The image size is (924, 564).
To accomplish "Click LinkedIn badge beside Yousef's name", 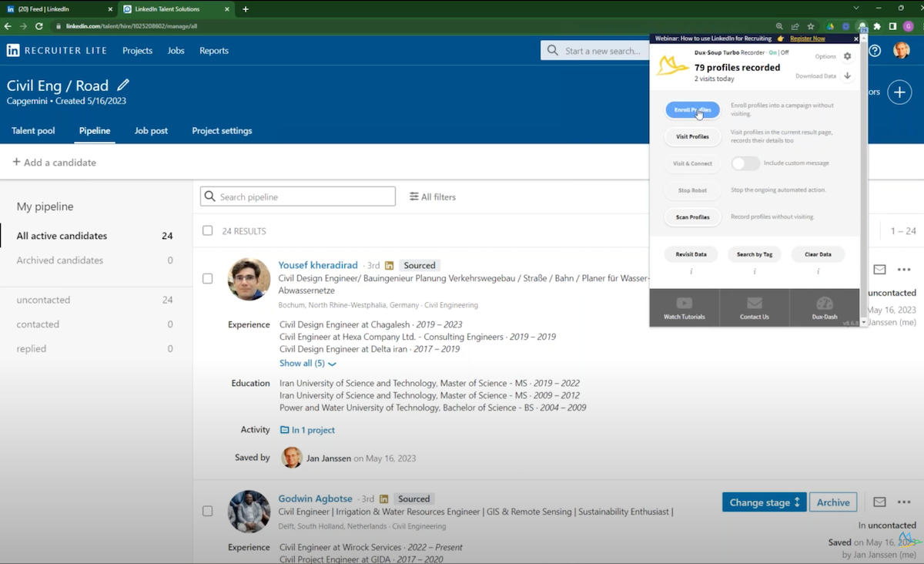I will coord(389,266).
